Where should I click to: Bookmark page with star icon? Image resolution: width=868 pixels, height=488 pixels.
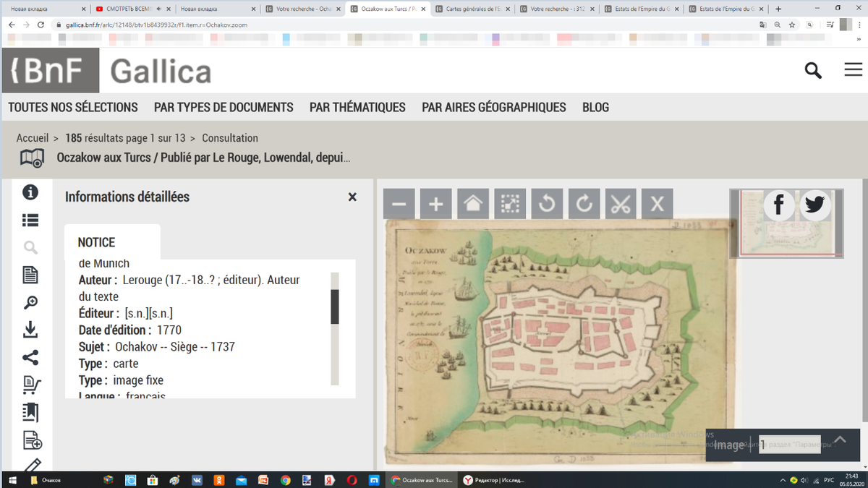pos(793,24)
